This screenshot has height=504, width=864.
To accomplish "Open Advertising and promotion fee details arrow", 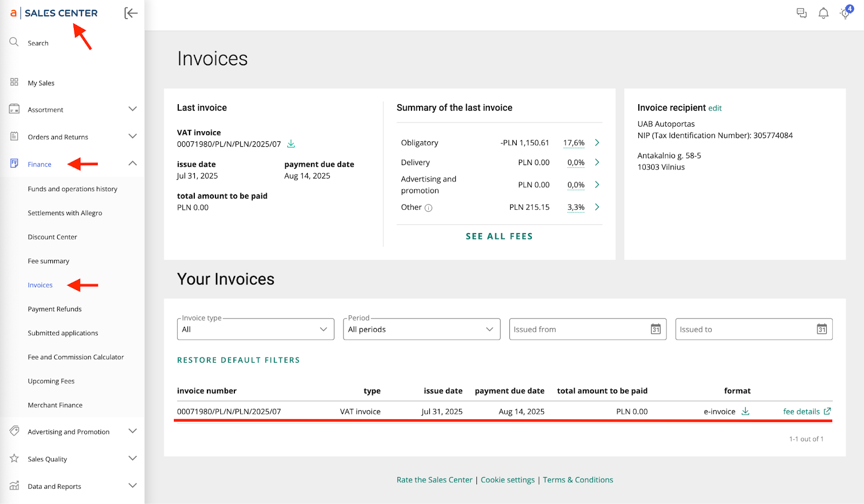I will [x=597, y=185].
